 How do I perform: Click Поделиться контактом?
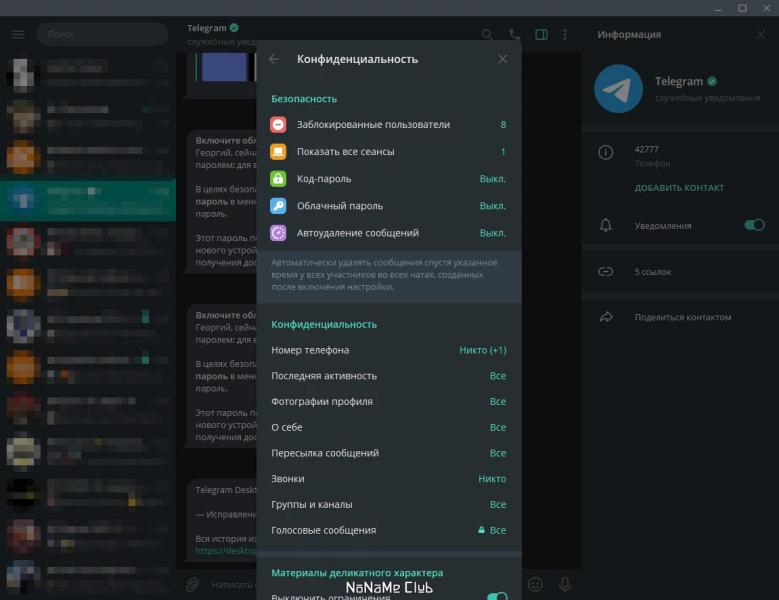pyautogui.click(x=683, y=317)
